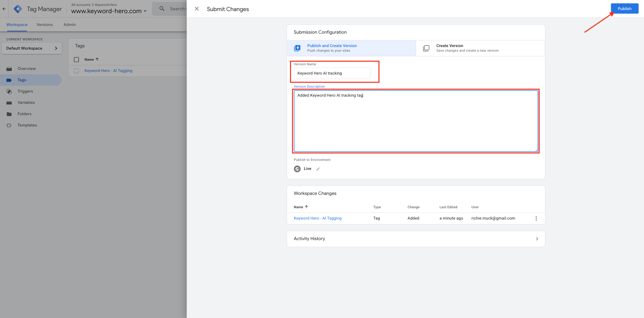Click the search magnifier icon
The width and height of the screenshot is (644, 318).
[162, 9]
